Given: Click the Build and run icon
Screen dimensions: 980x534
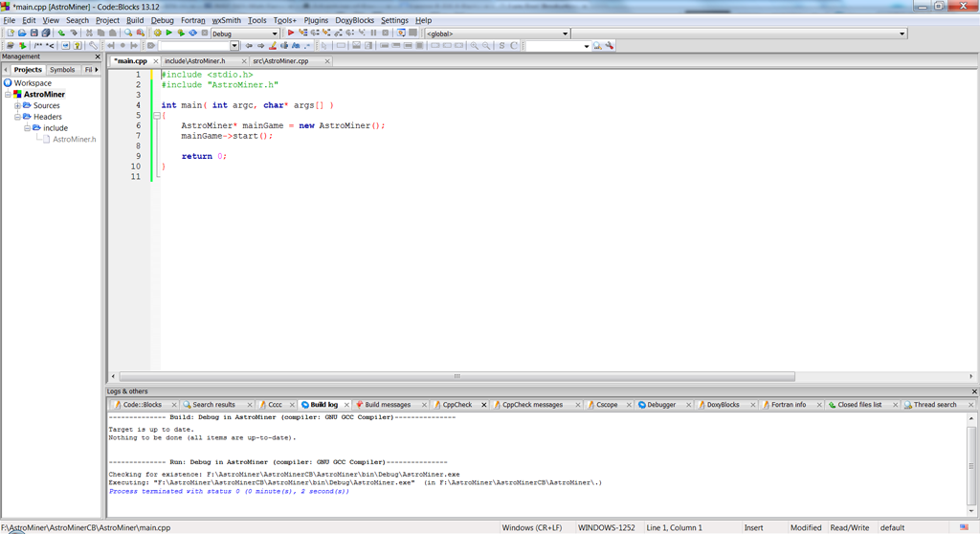Looking at the screenshot, I should point(181,33).
